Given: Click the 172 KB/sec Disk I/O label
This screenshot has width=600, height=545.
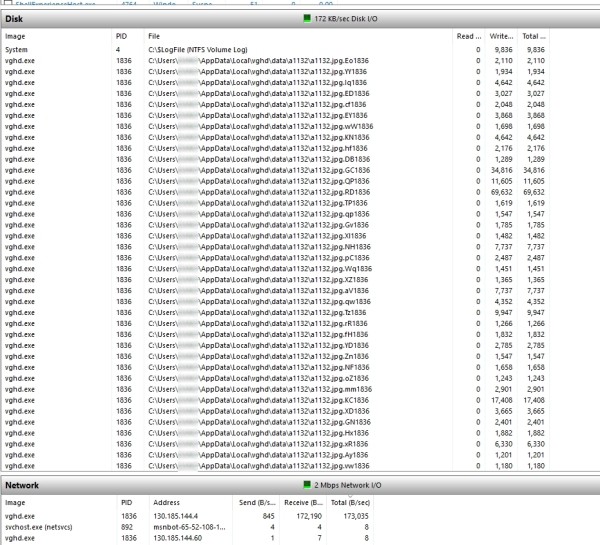Looking at the screenshot, I should pos(346,19).
